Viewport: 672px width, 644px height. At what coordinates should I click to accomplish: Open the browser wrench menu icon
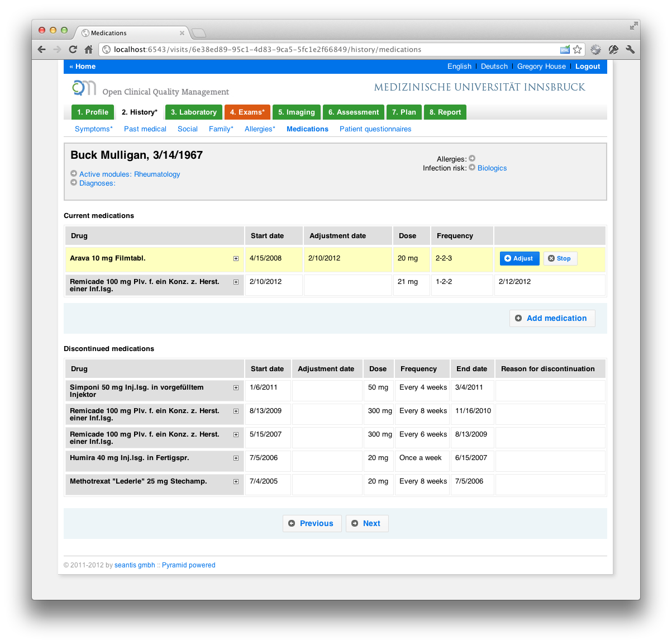[630, 49]
